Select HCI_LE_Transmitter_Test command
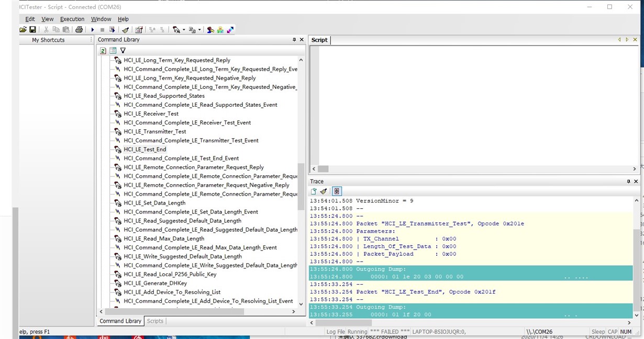 pyautogui.click(x=155, y=131)
